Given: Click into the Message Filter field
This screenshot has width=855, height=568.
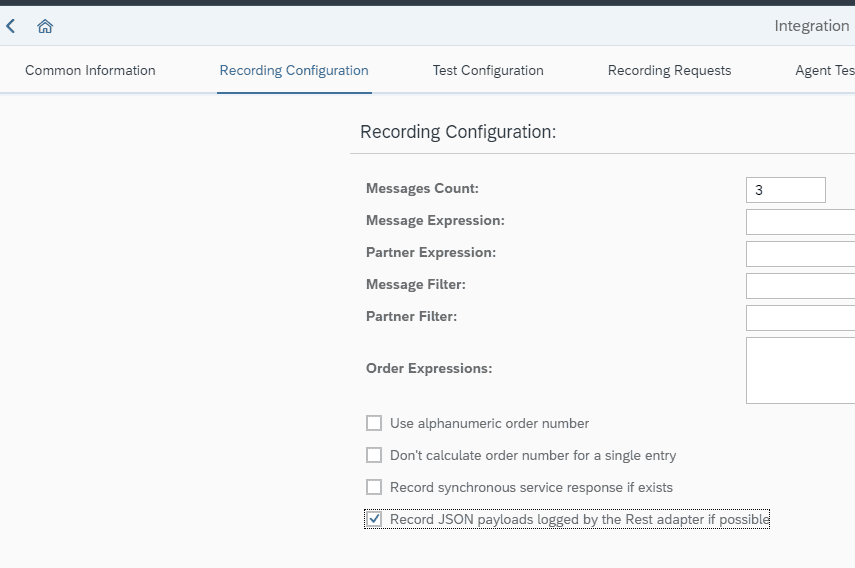Looking at the screenshot, I should point(800,286).
